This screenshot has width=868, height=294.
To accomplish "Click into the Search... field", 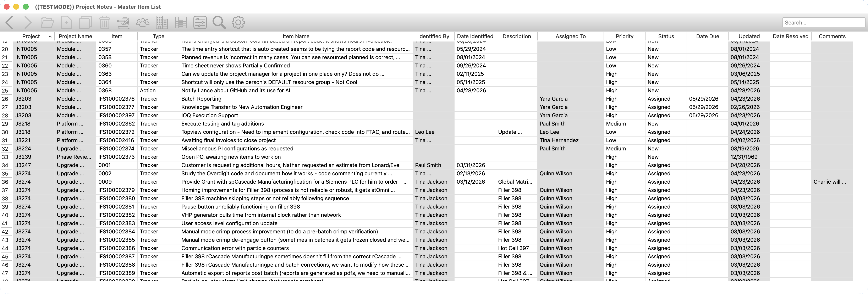I will tap(824, 23).
